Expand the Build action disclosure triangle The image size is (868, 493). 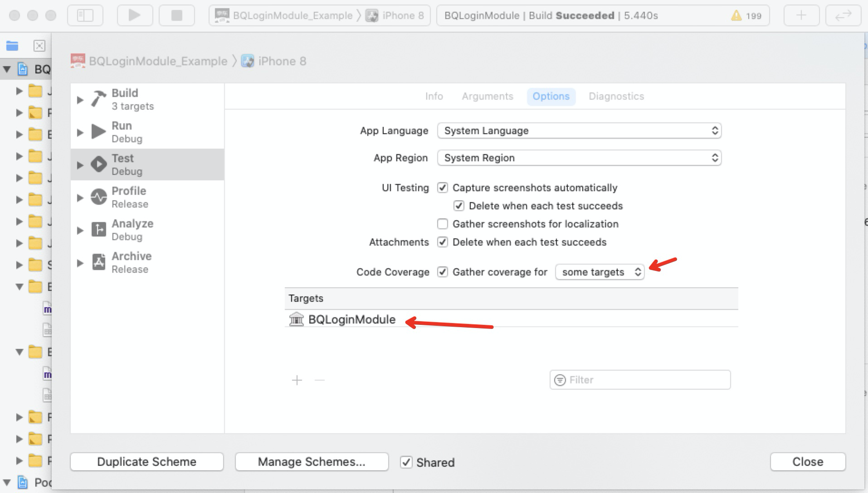pos(80,100)
